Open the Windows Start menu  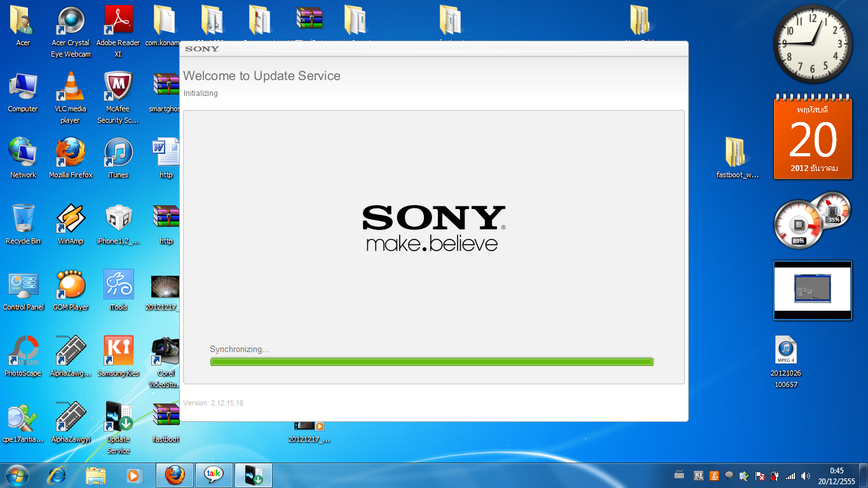(x=17, y=475)
